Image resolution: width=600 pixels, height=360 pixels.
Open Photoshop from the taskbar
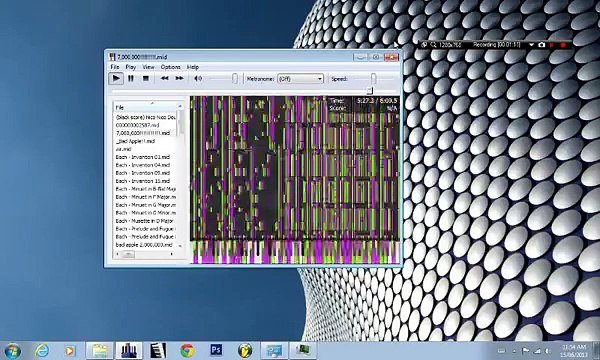(x=216, y=350)
